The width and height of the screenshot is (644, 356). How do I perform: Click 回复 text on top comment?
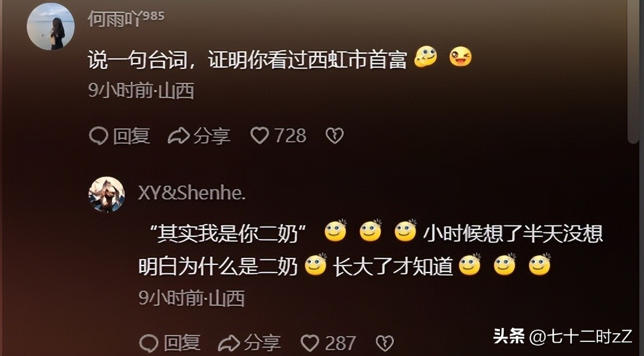coord(131,136)
